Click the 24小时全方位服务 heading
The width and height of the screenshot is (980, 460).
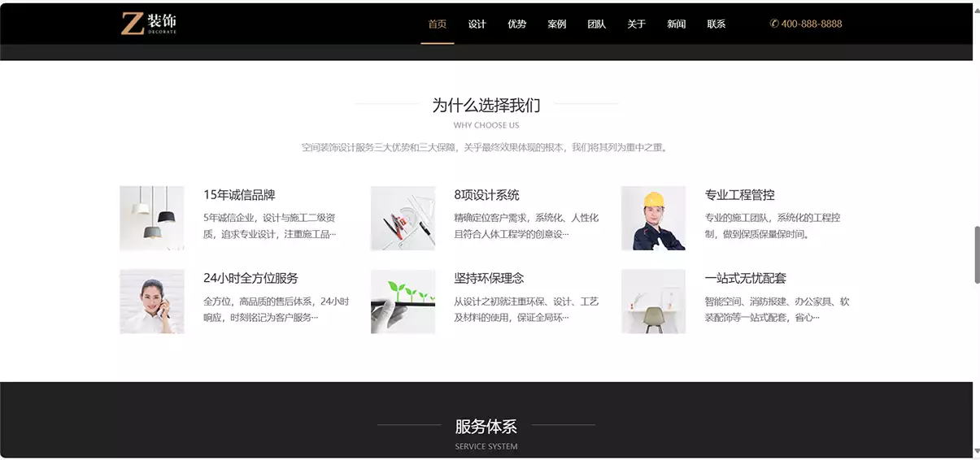(x=250, y=278)
